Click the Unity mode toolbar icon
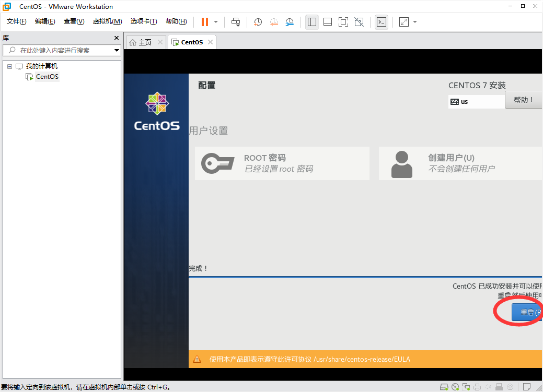This screenshot has width=543, height=392. click(x=359, y=22)
